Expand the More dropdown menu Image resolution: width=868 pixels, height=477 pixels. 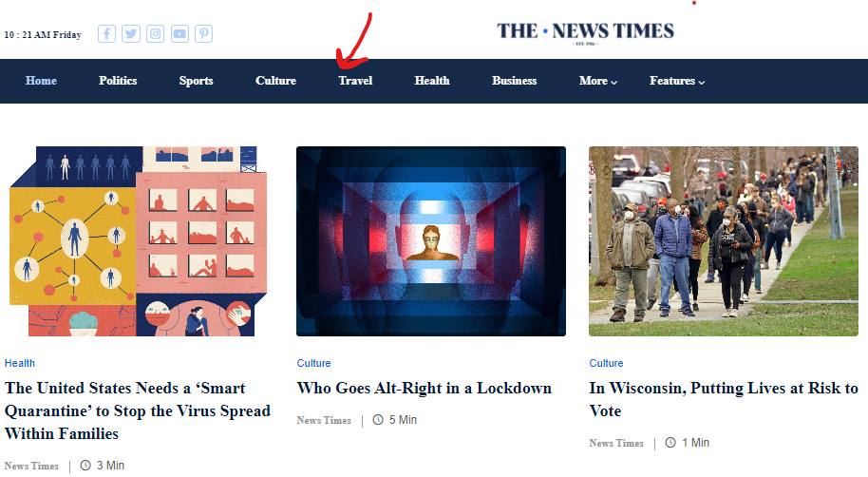click(x=598, y=81)
